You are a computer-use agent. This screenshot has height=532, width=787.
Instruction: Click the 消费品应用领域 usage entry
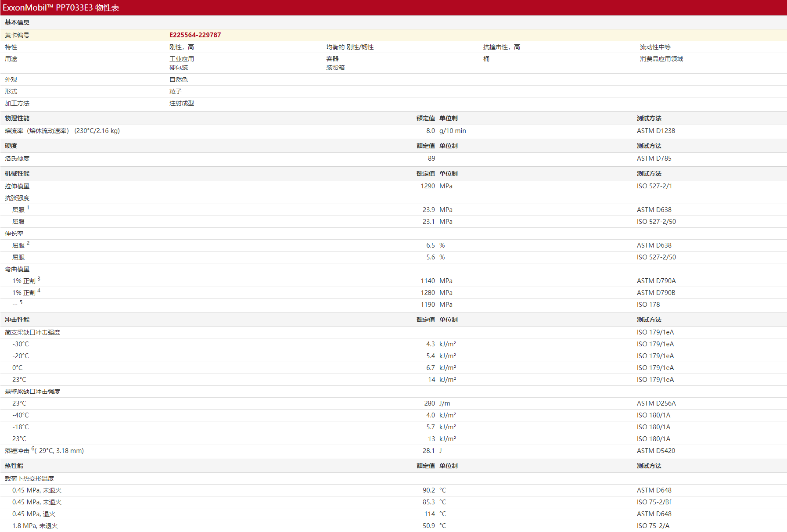pyautogui.click(x=661, y=59)
